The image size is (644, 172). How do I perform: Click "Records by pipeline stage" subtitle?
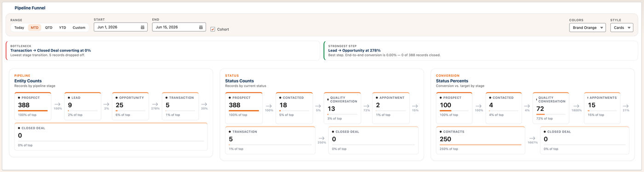(x=34, y=86)
